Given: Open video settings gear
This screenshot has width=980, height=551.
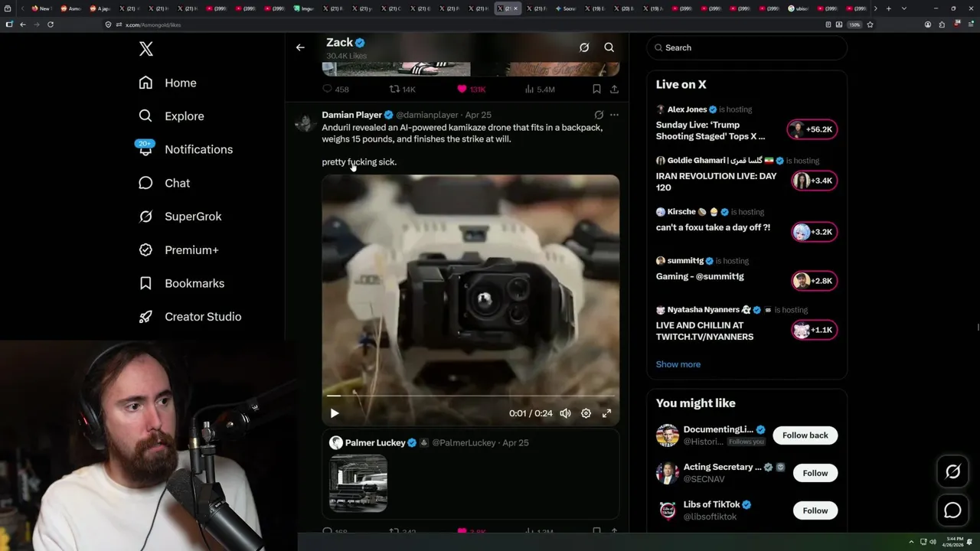Looking at the screenshot, I should [x=586, y=413].
